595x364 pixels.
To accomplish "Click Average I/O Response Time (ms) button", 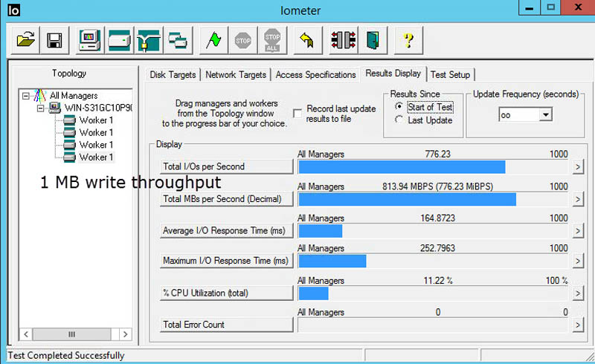I will tap(227, 230).
